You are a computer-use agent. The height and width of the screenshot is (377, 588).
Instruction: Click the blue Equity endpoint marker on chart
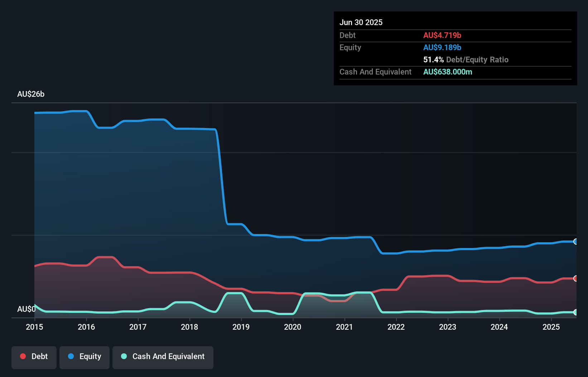pyautogui.click(x=575, y=242)
